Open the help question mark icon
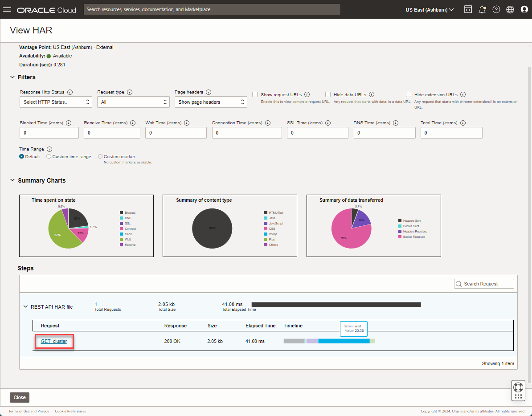Viewport: 532px width, 416px height. (x=496, y=9)
